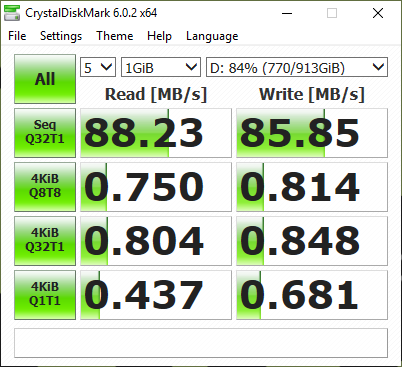The image size is (402, 367).
Task: Open the Settings menu
Action: [61, 36]
